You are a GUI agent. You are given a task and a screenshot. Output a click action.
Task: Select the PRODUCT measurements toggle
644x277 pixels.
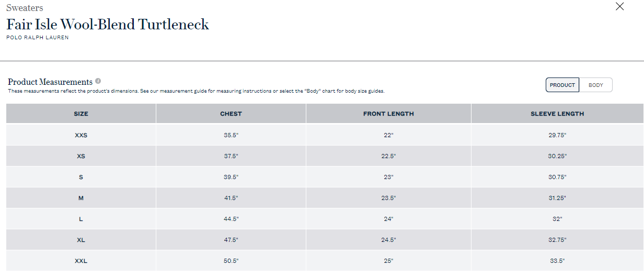tap(562, 85)
